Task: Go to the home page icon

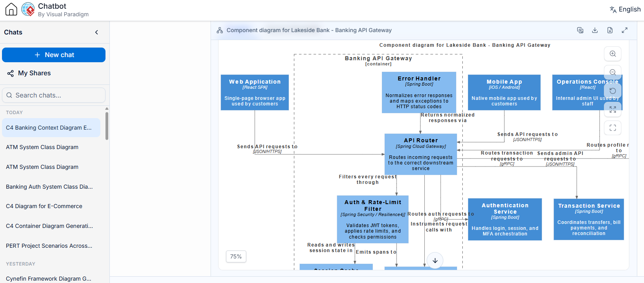Action: click(x=11, y=9)
